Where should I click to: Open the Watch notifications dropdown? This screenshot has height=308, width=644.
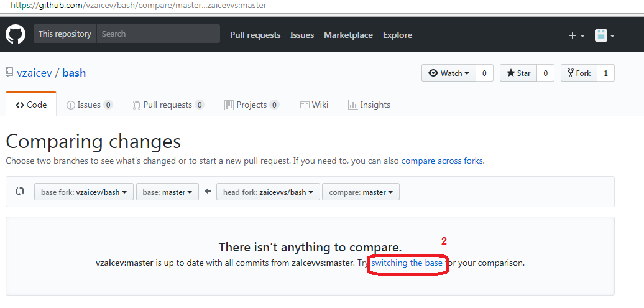pyautogui.click(x=449, y=73)
